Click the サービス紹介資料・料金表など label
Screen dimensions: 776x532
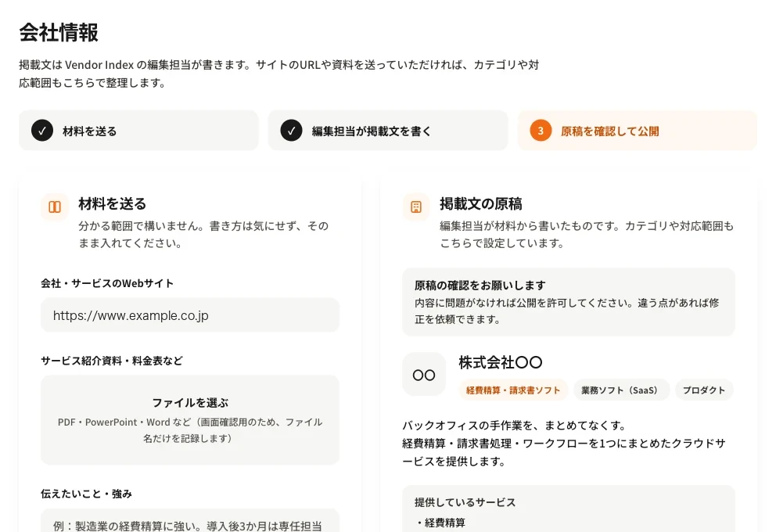pos(112,361)
